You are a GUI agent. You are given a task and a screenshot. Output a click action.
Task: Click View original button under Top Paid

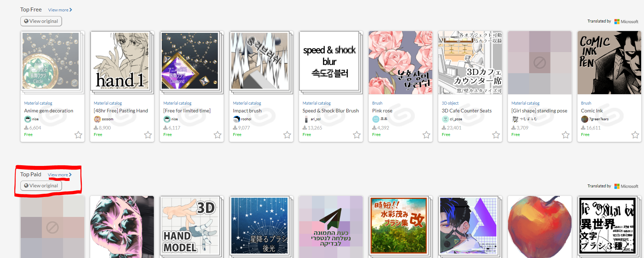[41, 186]
